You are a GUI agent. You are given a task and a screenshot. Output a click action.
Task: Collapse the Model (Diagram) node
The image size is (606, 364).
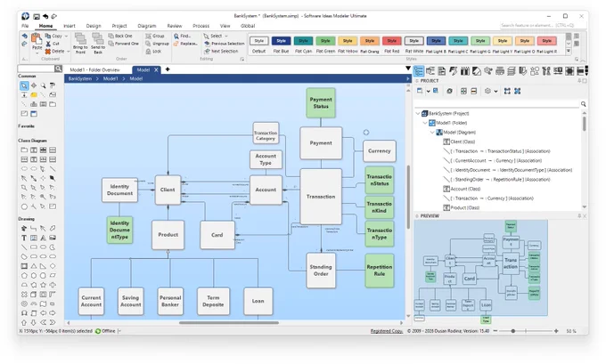tap(432, 132)
